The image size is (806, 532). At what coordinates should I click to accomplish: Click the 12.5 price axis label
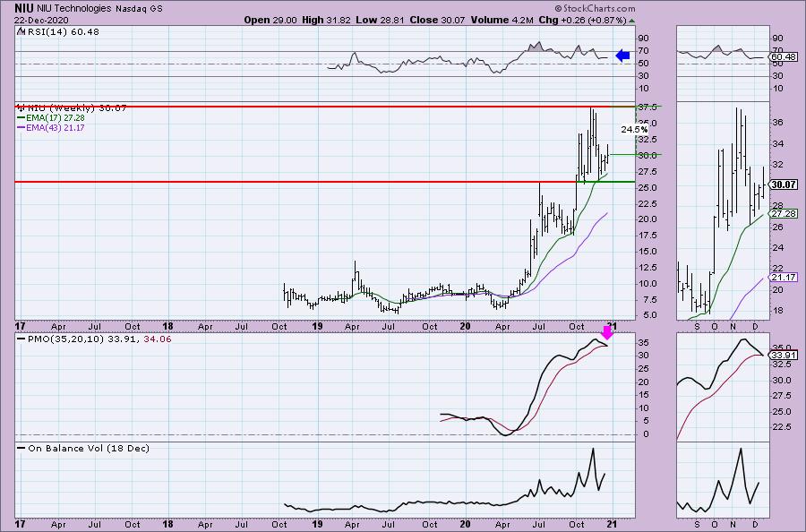pyautogui.click(x=647, y=267)
